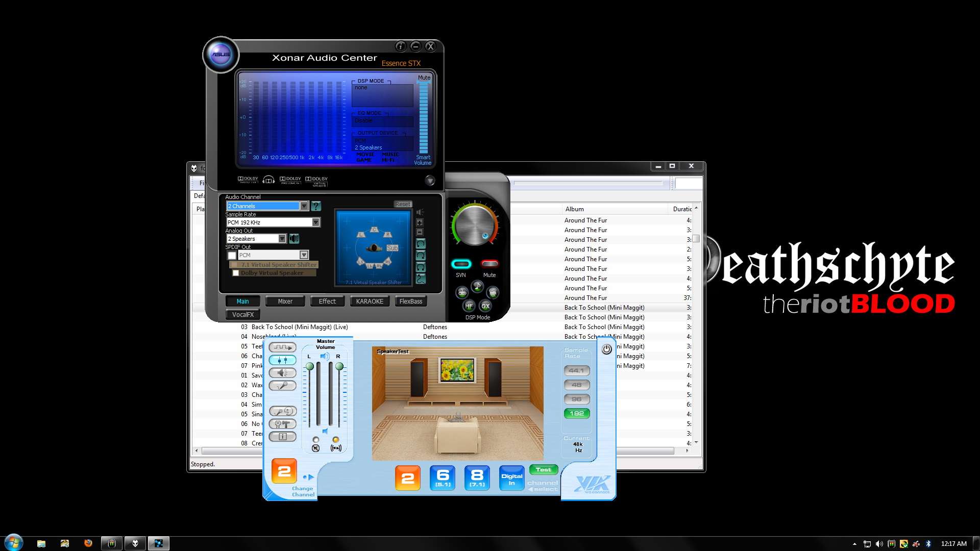Click the 7.1 channel configuration icon
This screenshot has width=980, height=551.
(x=477, y=477)
